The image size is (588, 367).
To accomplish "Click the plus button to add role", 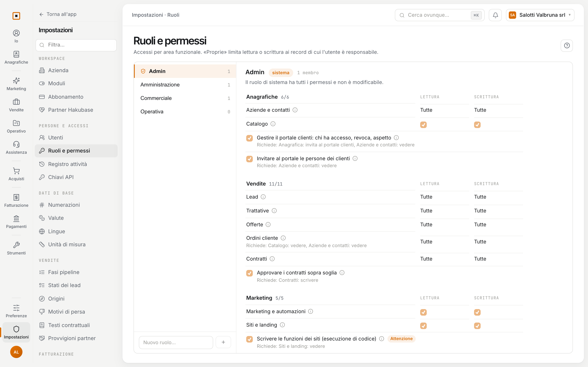I will (223, 342).
